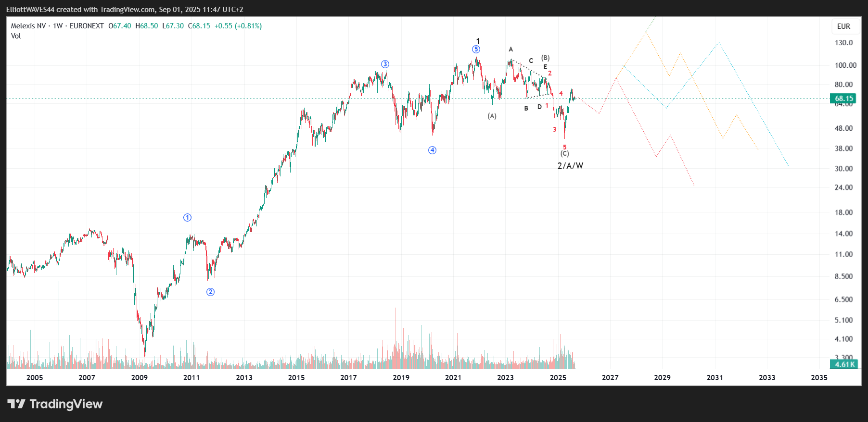Click the 130.0 price scale label

(843, 43)
